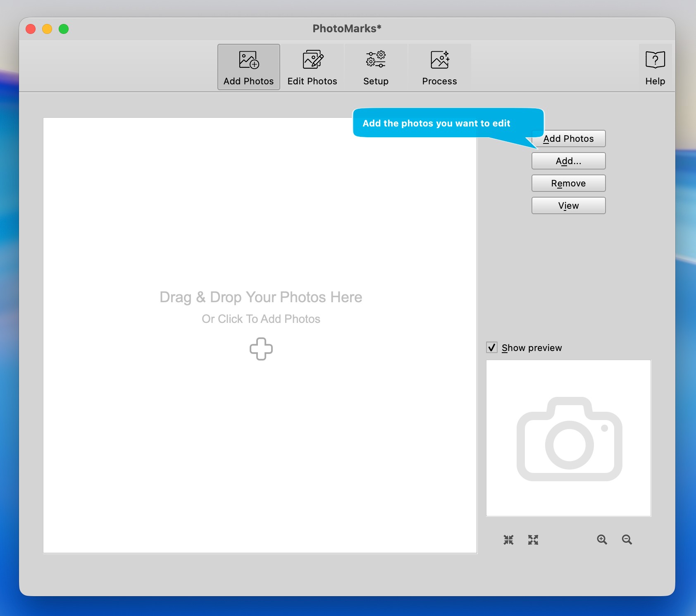Image resolution: width=696 pixels, height=616 pixels.
Task: Click the plus icon in the drop area
Action: tap(261, 349)
